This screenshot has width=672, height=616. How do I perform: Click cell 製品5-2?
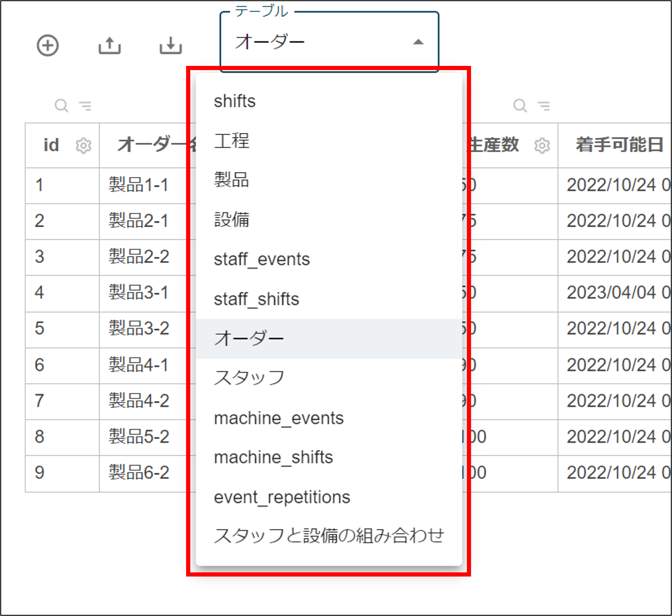[x=139, y=437]
